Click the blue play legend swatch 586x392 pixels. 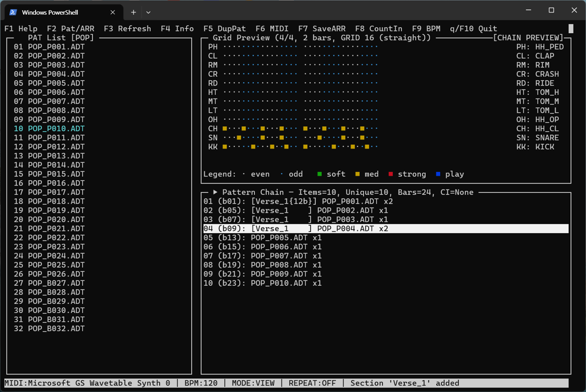click(438, 174)
